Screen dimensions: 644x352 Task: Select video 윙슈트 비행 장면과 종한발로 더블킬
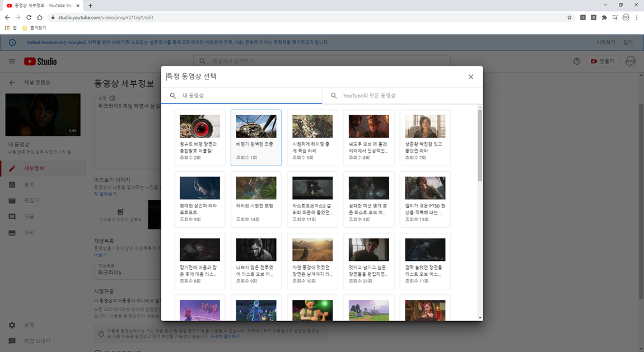(x=199, y=138)
